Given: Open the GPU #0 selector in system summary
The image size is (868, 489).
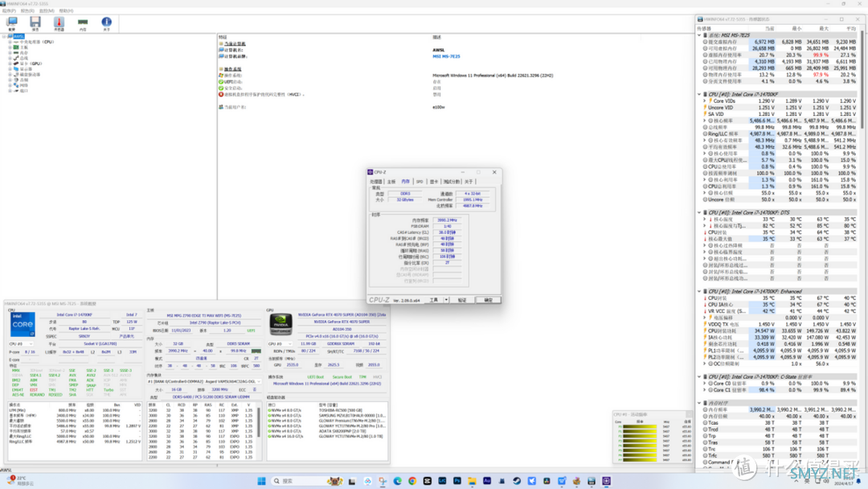Looking at the screenshot, I should [x=280, y=344].
